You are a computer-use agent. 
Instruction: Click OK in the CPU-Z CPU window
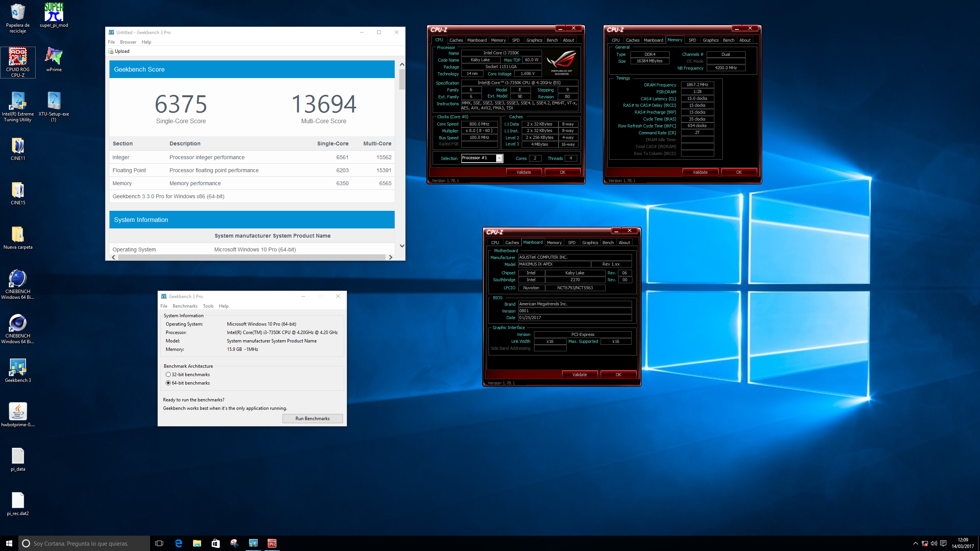[x=562, y=172]
